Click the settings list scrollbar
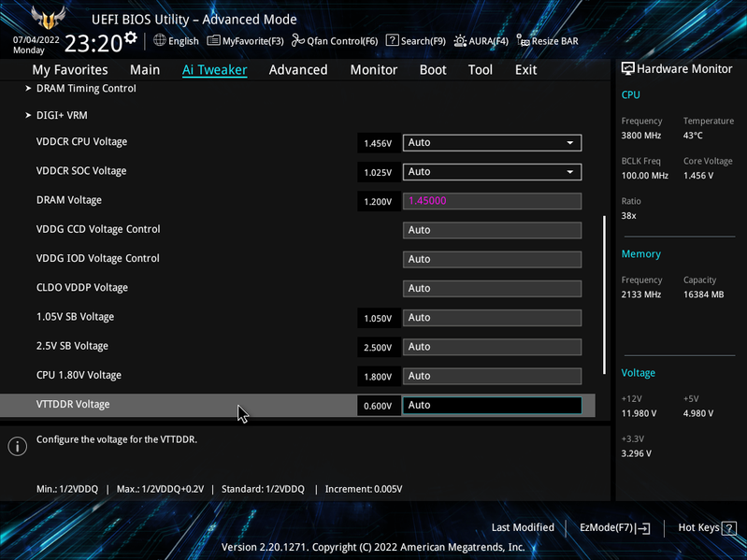 click(x=604, y=294)
